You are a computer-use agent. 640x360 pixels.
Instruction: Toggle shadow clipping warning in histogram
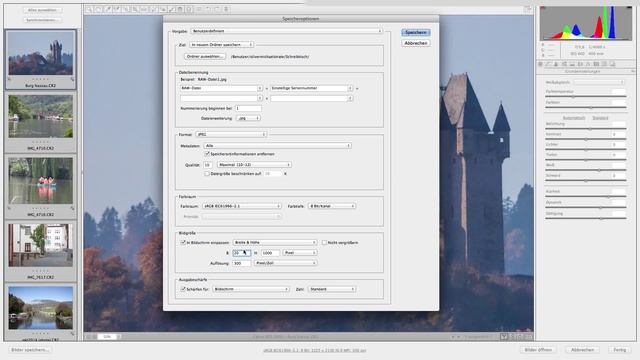point(543,8)
